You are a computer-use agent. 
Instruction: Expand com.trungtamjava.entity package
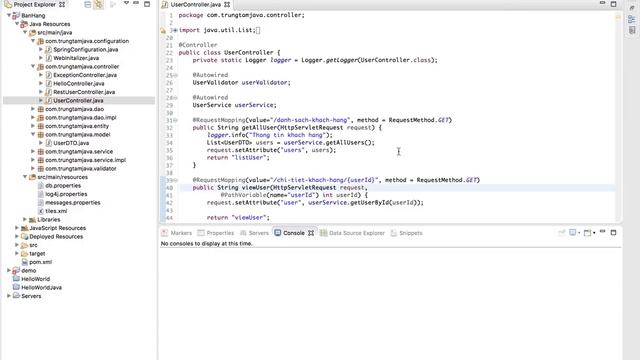coord(33,126)
